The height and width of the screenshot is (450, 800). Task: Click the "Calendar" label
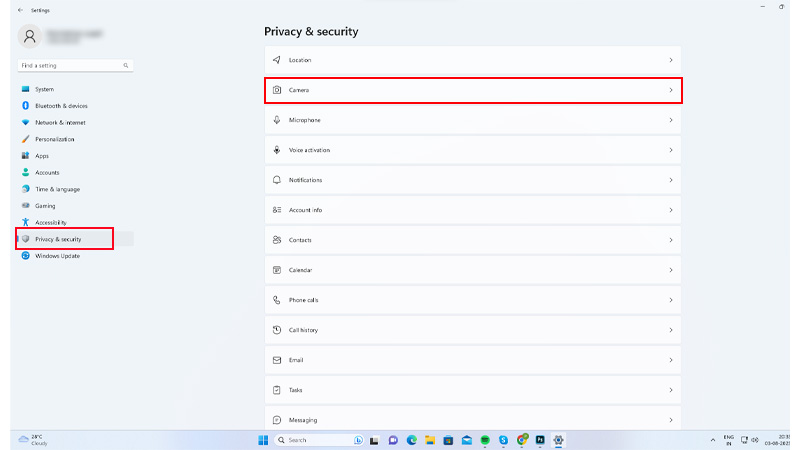tap(300, 270)
